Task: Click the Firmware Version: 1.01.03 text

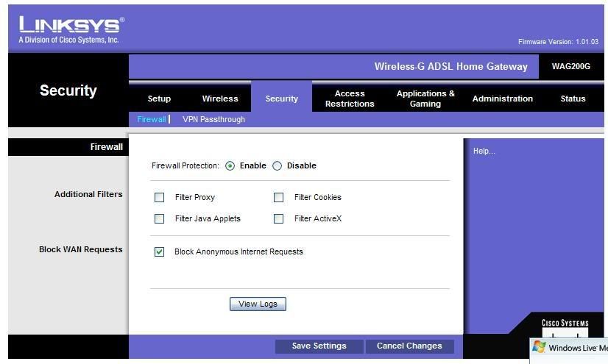Action: pos(558,41)
